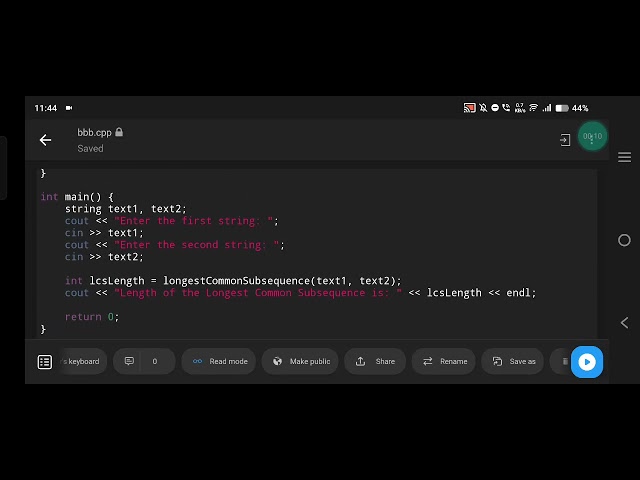Click the "Length of the Longest Common Subsequence" string
This screenshot has width=640, height=480.
coord(258,293)
